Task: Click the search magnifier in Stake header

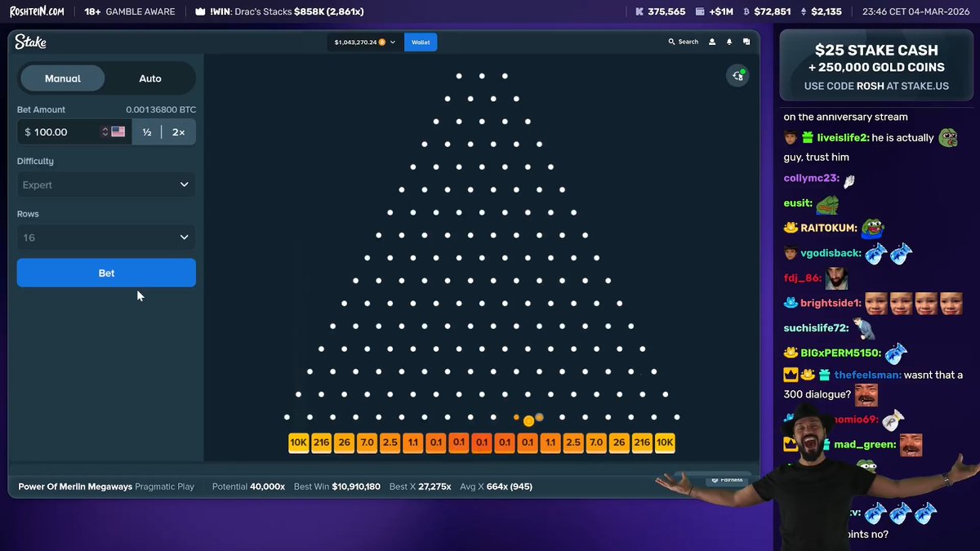Action: click(x=671, y=42)
